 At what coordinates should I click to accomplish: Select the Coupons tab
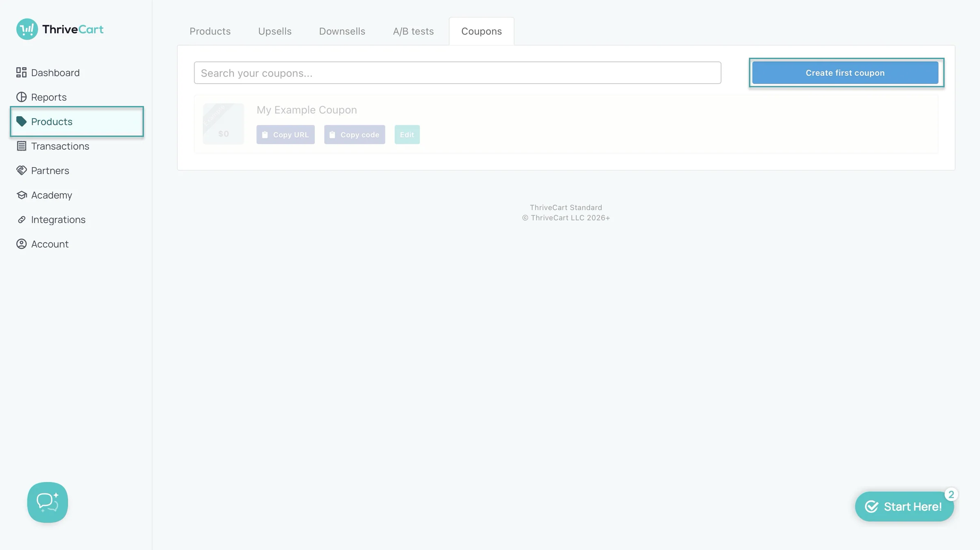pos(481,31)
